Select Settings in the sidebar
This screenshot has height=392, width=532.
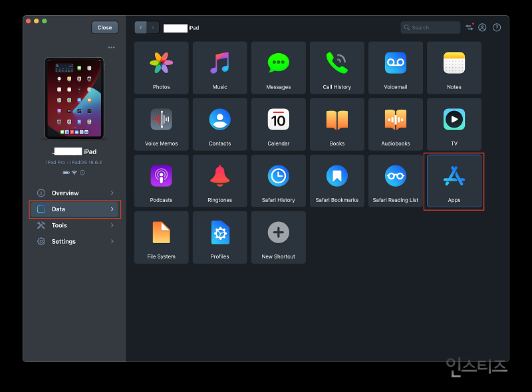pyautogui.click(x=75, y=241)
